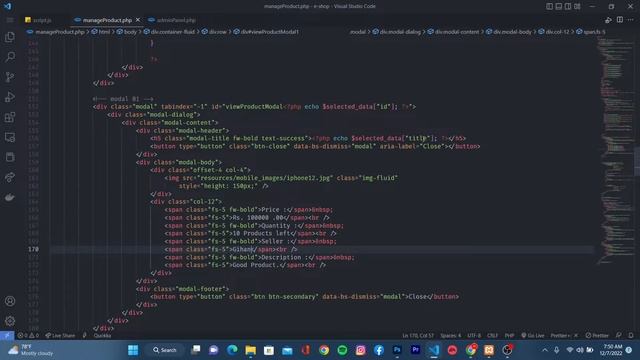Click Ln 170, Col 57 cursor position
The image size is (640, 360).
(x=418, y=336)
